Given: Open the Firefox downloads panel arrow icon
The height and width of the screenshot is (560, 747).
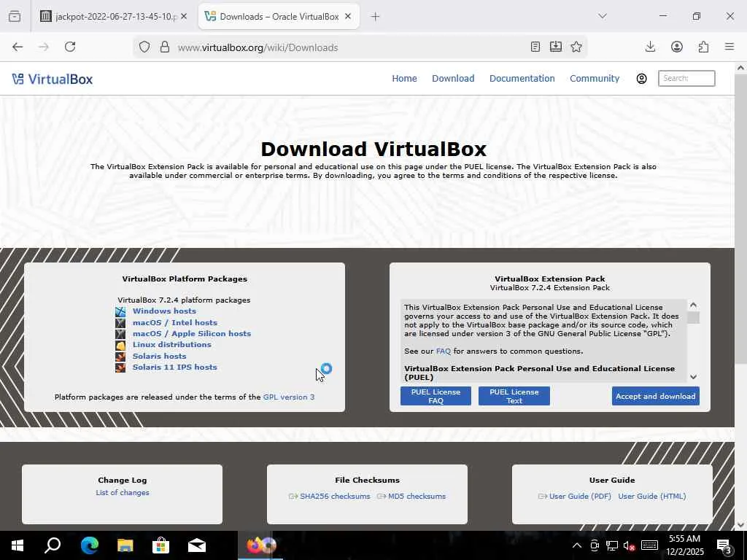Looking at the screenshot, I should click(x=650, y=47).
